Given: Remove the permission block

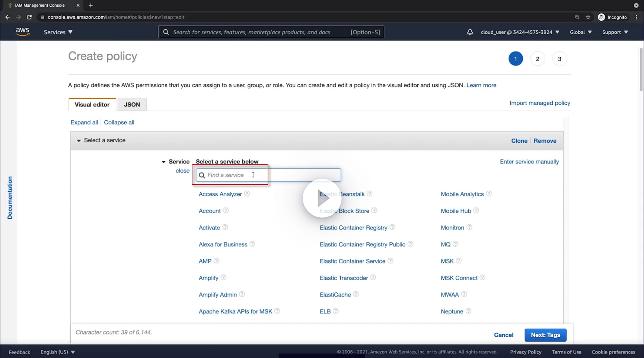Looking at the screenshot, I should point(545,141).
